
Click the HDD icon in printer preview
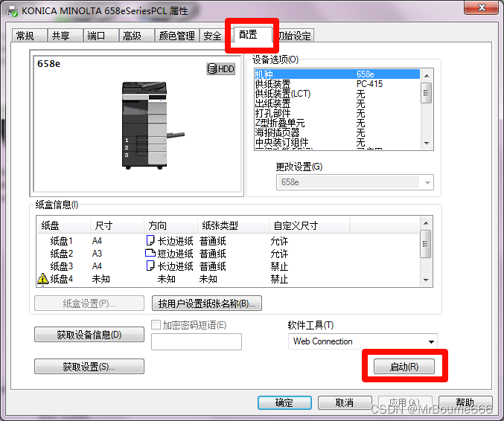pyautogui.click(x=221, y=68)
